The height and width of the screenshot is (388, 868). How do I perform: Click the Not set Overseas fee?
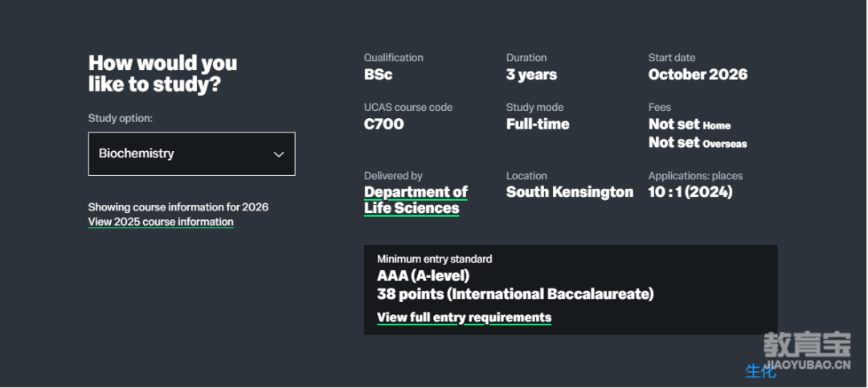click(x=698, y=143)
